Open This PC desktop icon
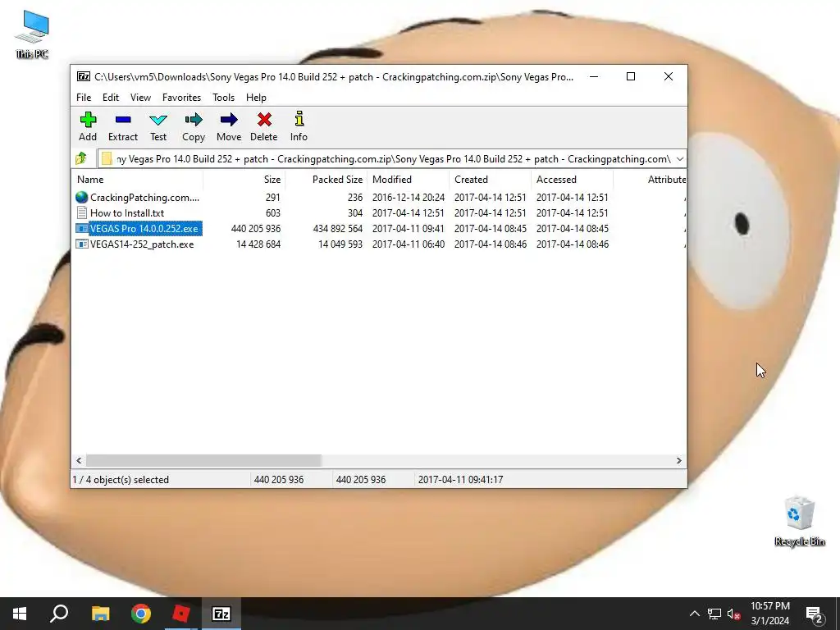 coord(32,34)
